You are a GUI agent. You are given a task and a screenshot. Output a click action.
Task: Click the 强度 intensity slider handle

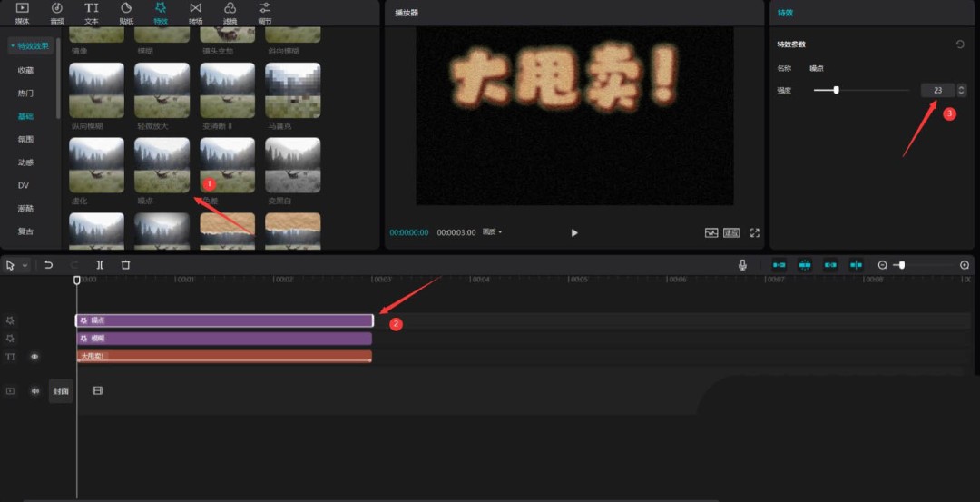click(x=837, y=90)
